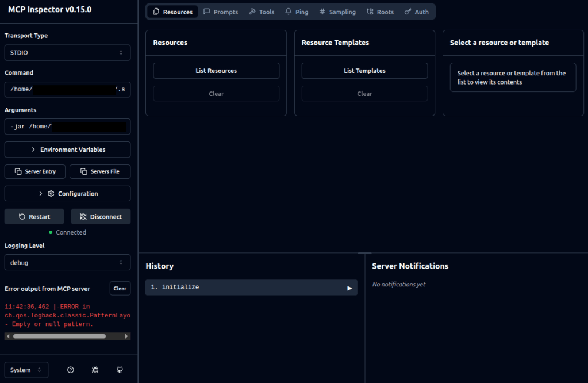Switch to the Prompts tab
Viewport: 588px width, 383px height.
[221, 12]
